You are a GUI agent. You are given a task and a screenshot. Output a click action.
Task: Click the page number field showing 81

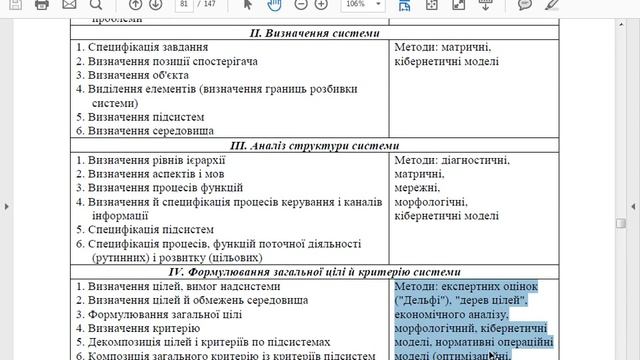(x=184, y=4)
